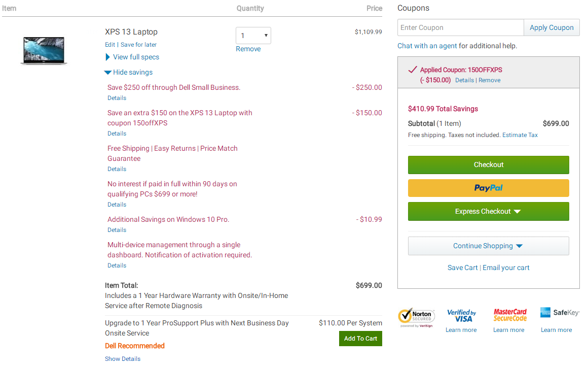This screenshot has width=588, height=368.
Task: Click the - $10.99 savings amount
Action: [369, 219]
